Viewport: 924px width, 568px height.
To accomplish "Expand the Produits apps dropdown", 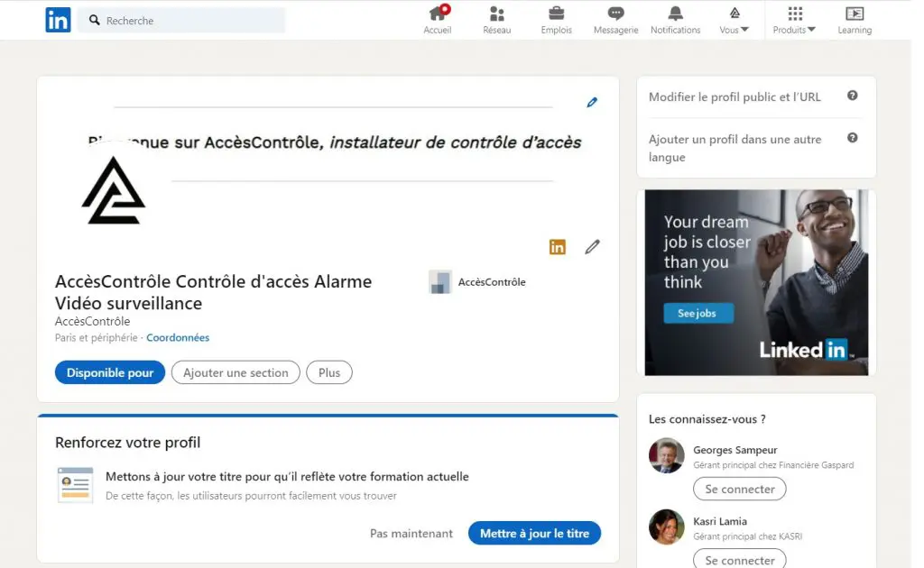I will (794, 20).
